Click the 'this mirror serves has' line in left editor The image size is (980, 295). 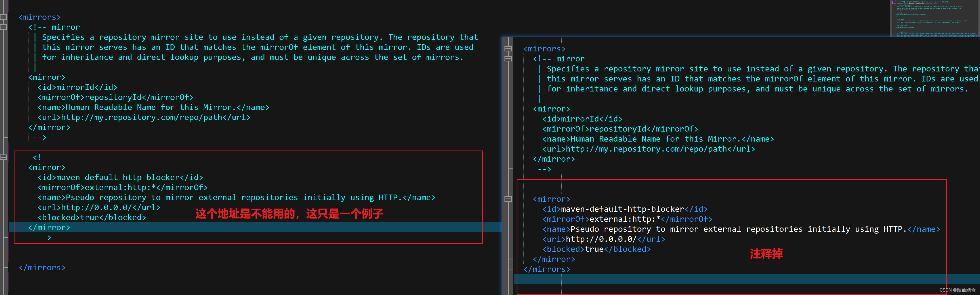[258, 47]
